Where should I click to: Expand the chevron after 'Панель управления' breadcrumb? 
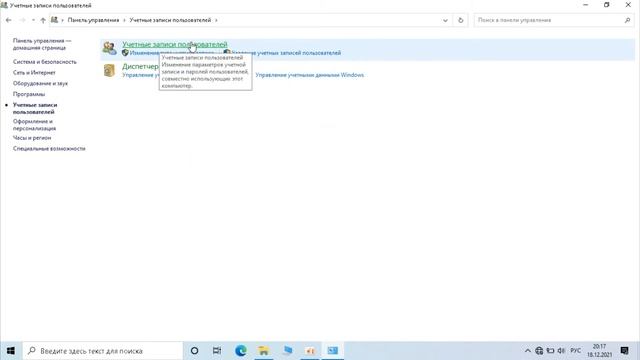[x=124, y=20]
